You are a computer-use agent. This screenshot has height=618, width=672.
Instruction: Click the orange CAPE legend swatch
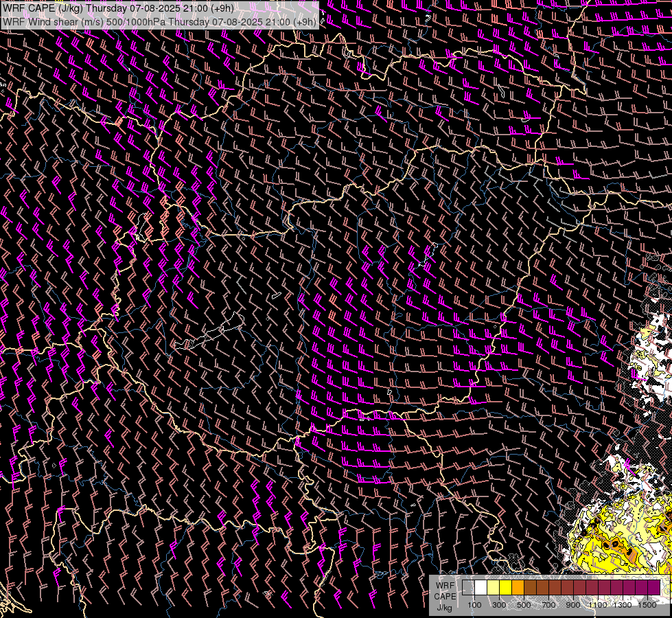pos(518,588)
